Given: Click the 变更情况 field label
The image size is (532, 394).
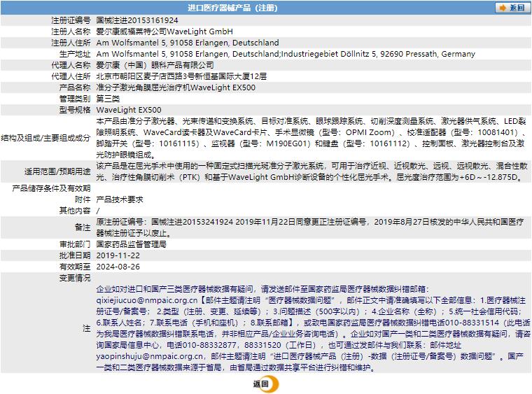Looking at the screenshot, I should click(x=75, y=278).
